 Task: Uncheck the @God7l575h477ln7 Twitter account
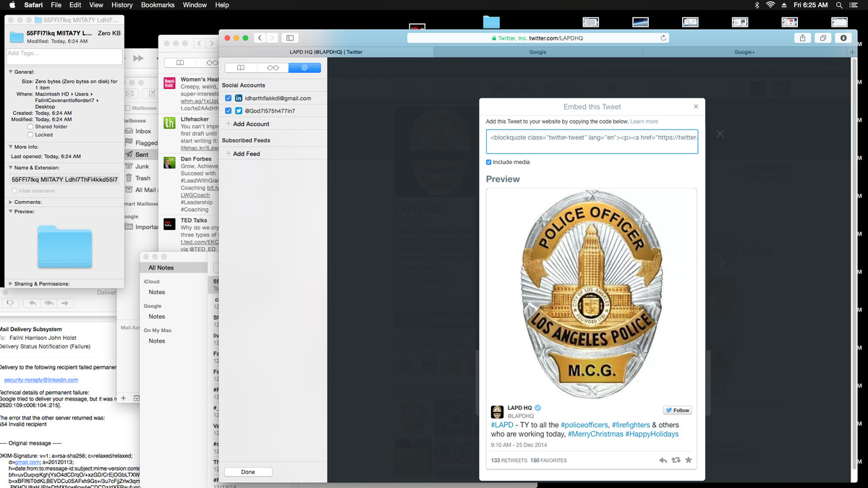pos(229,111)
